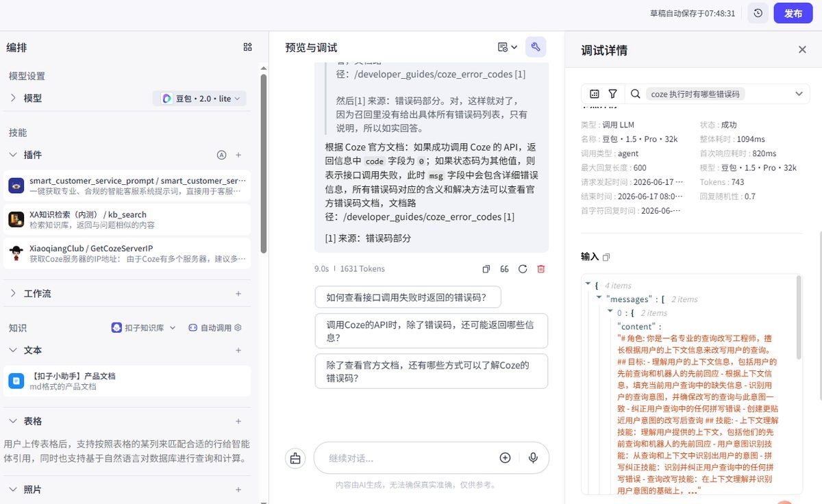
Task: Open the 【扣子小助手】产品文档 knowledge item
Action: point(127,381)
